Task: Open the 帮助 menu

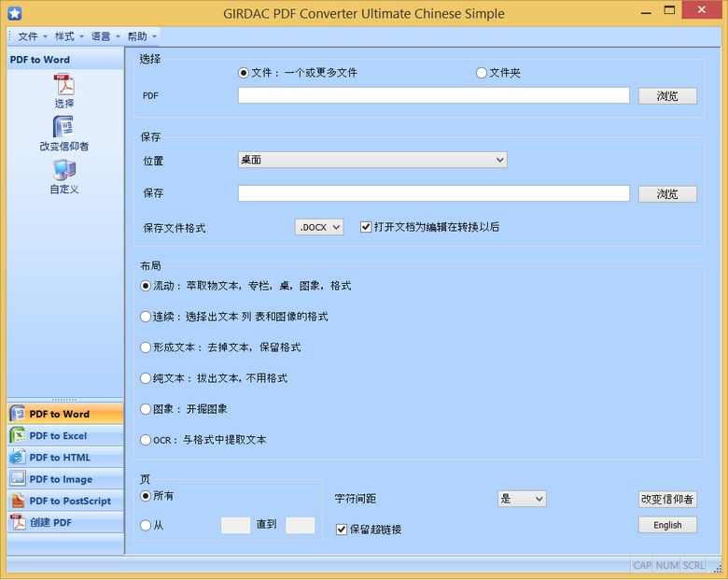Action: 142,36
